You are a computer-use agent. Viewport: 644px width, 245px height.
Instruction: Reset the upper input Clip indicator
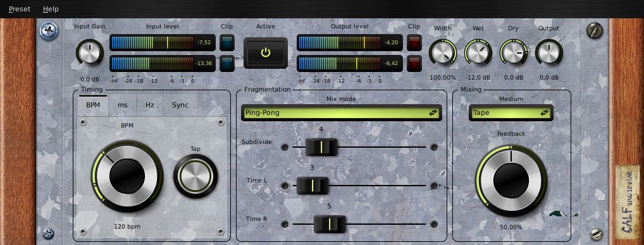[226, 42]
